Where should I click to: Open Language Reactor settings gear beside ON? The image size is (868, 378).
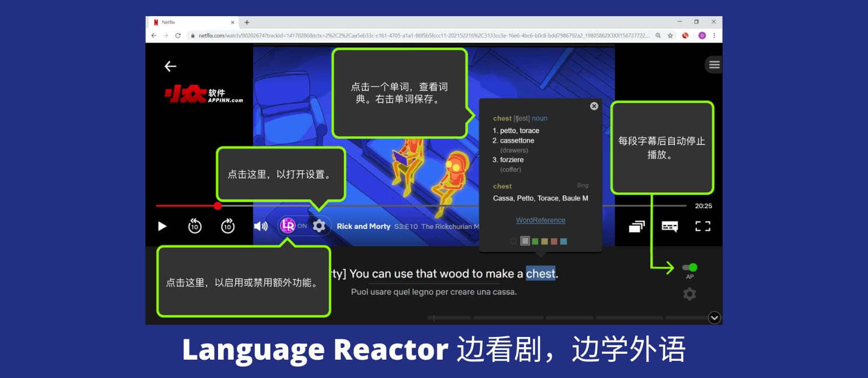[319, 226]
